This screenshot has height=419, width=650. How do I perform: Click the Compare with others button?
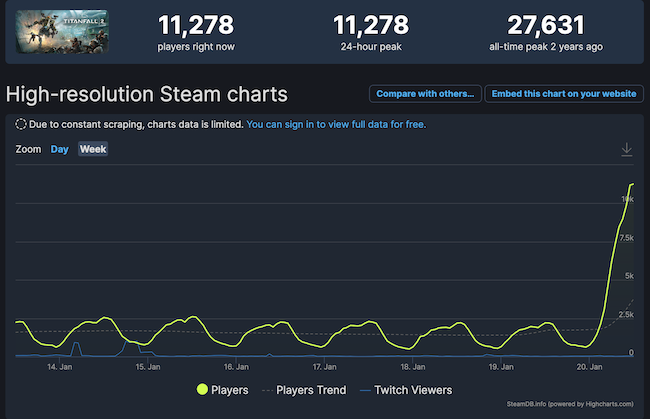tap(425, 94)
